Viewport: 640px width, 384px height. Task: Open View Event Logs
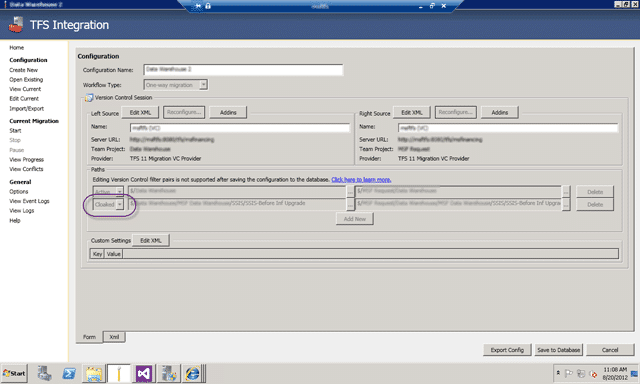pyautogui.click(x=29, y=201)
